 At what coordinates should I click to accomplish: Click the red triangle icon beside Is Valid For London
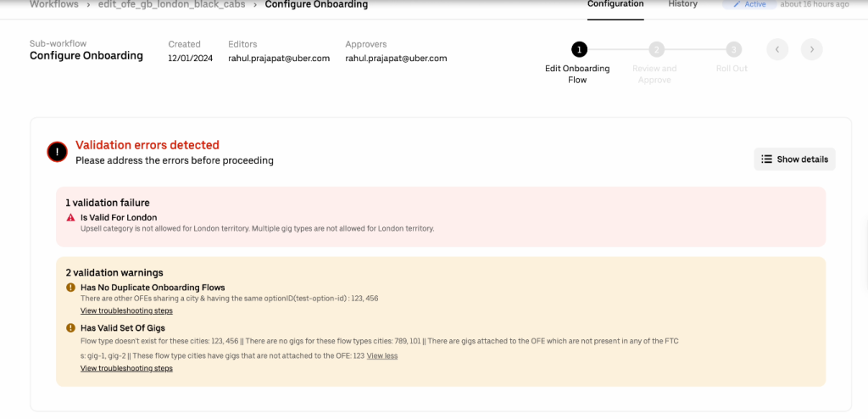71,218
